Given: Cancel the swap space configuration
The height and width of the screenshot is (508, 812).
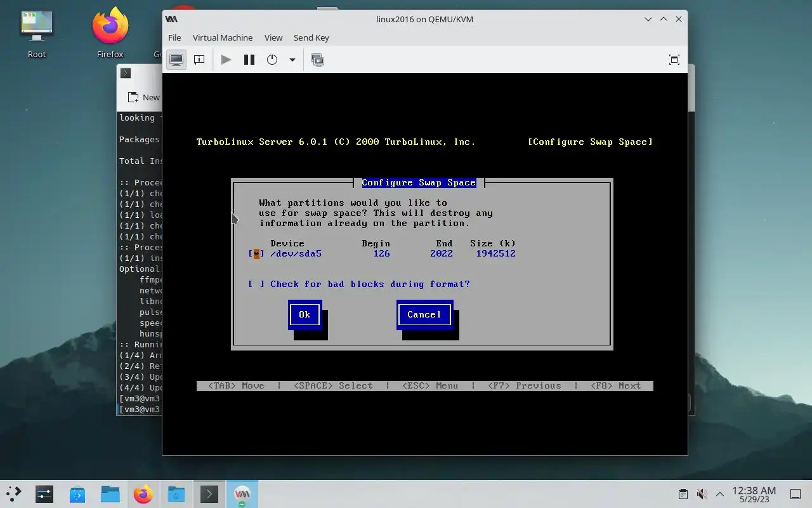Looking at the screenshot, I should [x=424, y=314].
